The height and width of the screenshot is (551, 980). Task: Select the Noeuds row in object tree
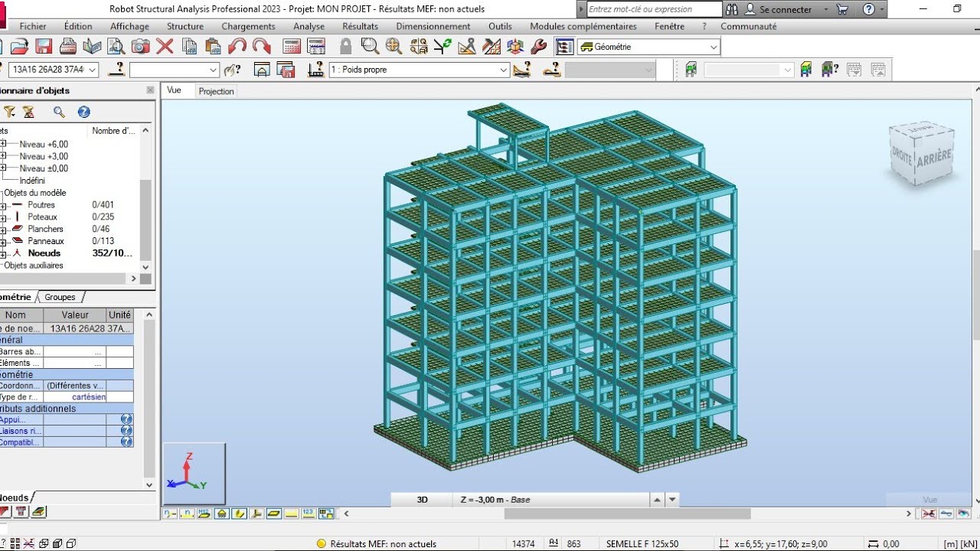[x=44, y=253]
